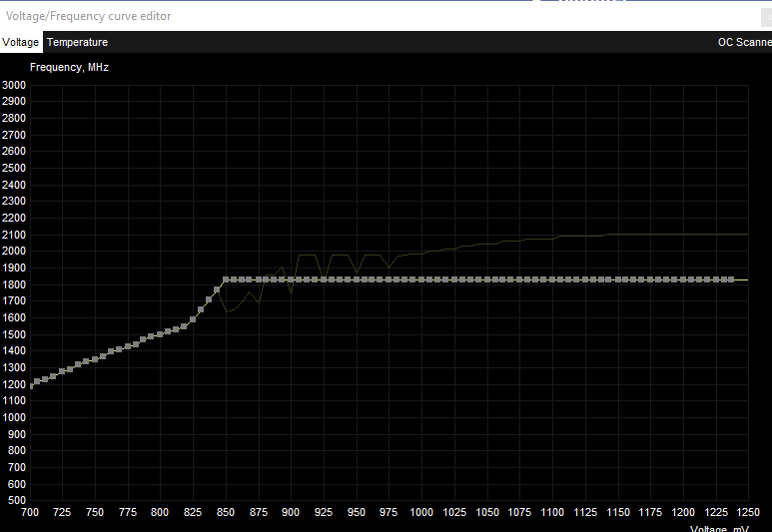Click the 1500 label on frequency axis
This screenshot has width=772, height=532.
tap(14, 334)
